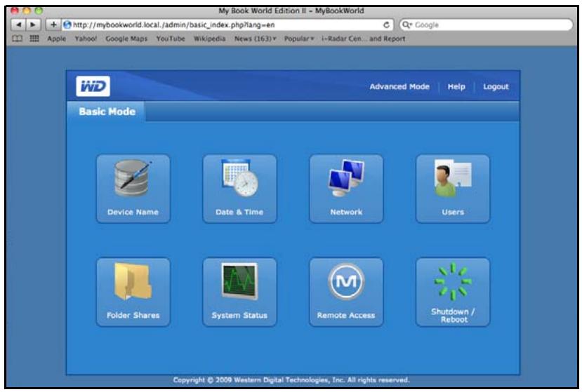582x392 pixels.
Task: Open the Users management tile
Action: coord(453,189)
